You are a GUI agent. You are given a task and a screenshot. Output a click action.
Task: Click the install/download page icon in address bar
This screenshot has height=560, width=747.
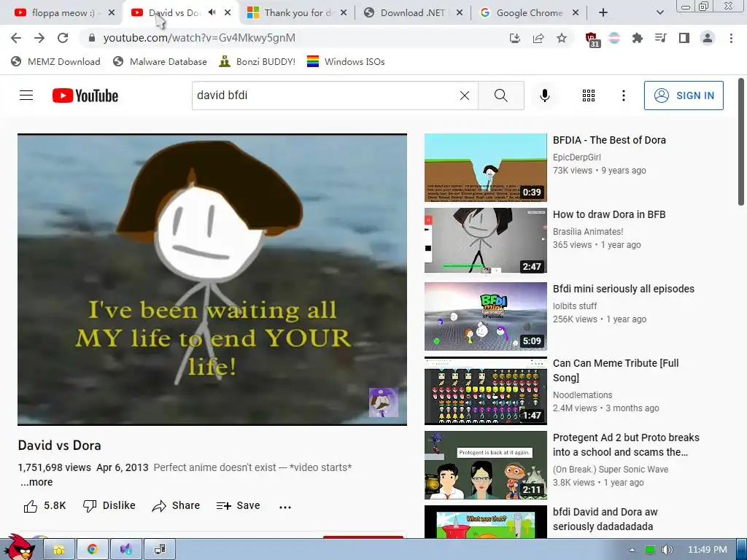coord(514,38)
